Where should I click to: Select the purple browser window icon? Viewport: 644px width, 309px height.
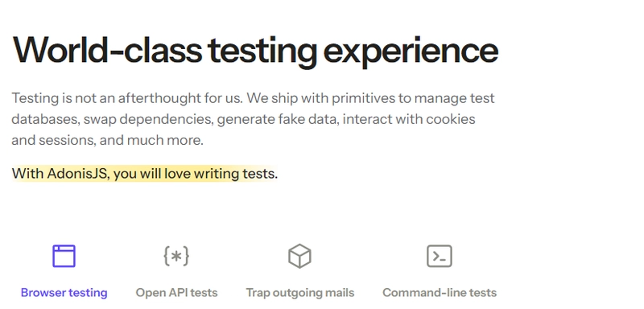coord(64,256)
